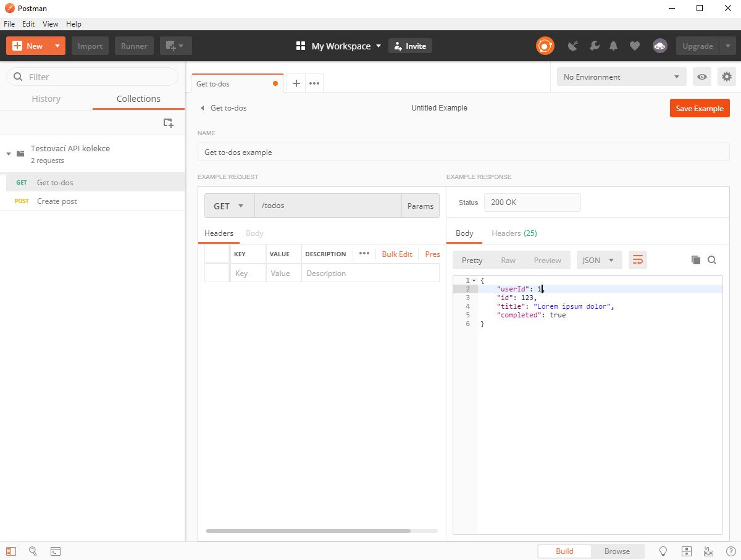Click the folder icon of Testovací API kolekce

tap(20, 154)
